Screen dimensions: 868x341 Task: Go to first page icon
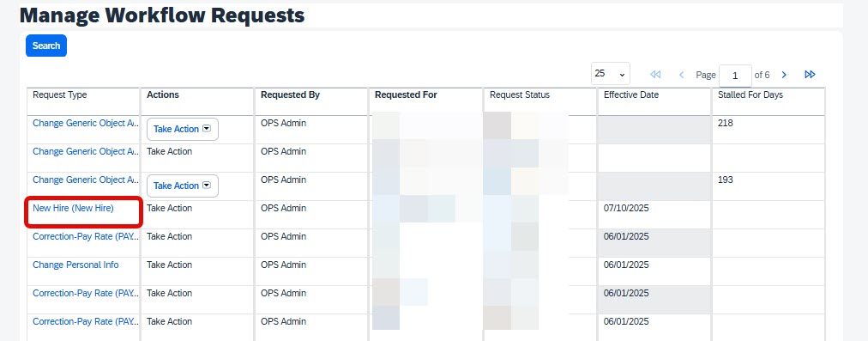(655, 75)
